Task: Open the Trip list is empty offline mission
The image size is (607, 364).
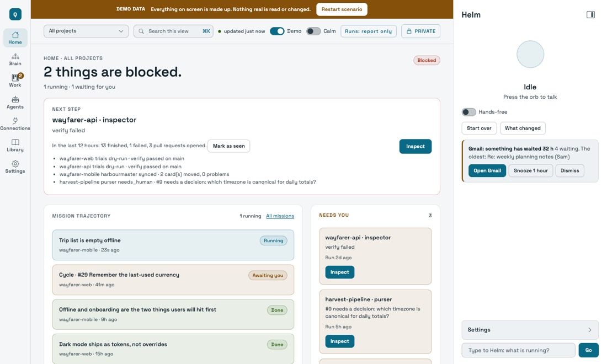Action: click(173, 245)
